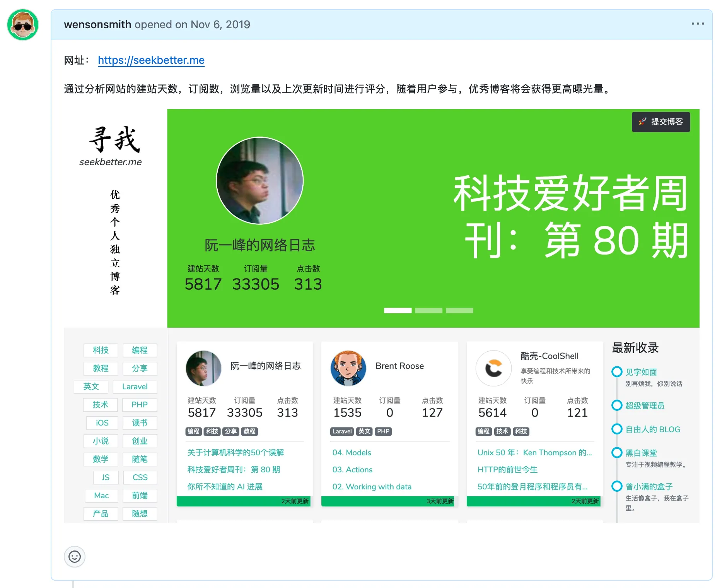Pick the Mac sidebar tag
This screenshot has width=727, height=588.
(101, 496)
